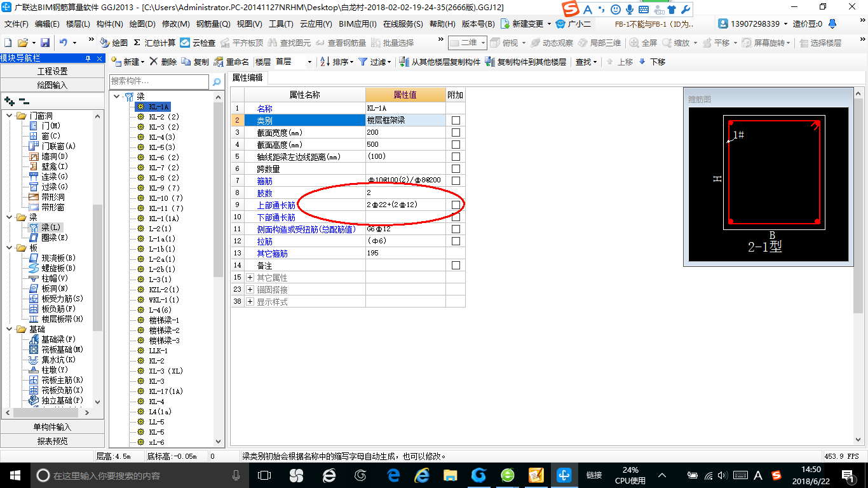Pin the 模块导航栏 panel

[x=88, y=58]
